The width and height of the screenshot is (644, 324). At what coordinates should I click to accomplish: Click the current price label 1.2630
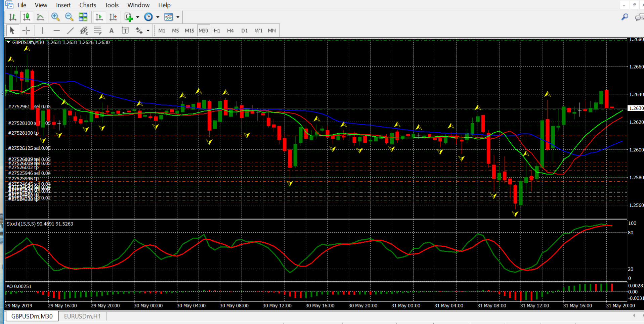click(x=636, y=108)
